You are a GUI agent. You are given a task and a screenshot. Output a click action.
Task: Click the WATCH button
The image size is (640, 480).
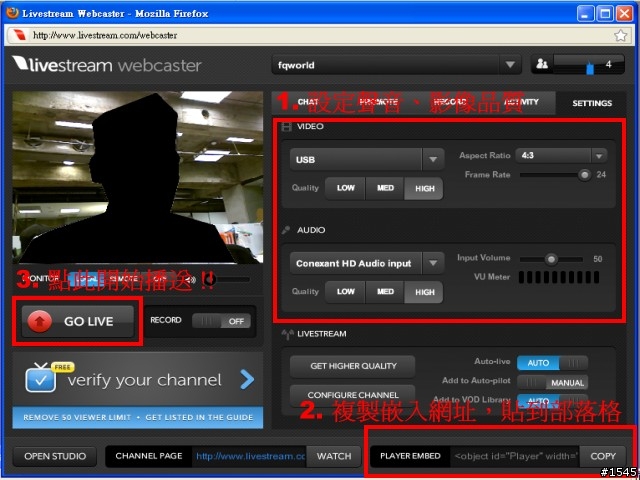click(334, 456)
